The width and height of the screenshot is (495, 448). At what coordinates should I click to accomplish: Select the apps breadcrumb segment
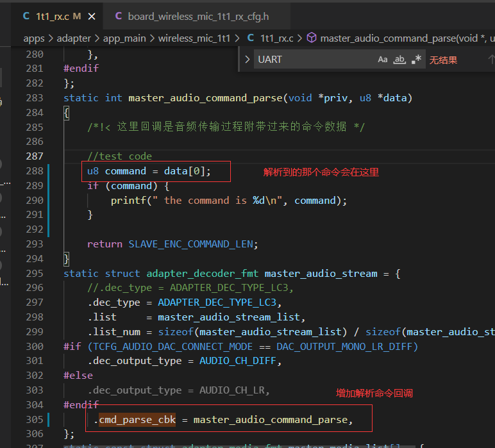(x=34, y=38)
